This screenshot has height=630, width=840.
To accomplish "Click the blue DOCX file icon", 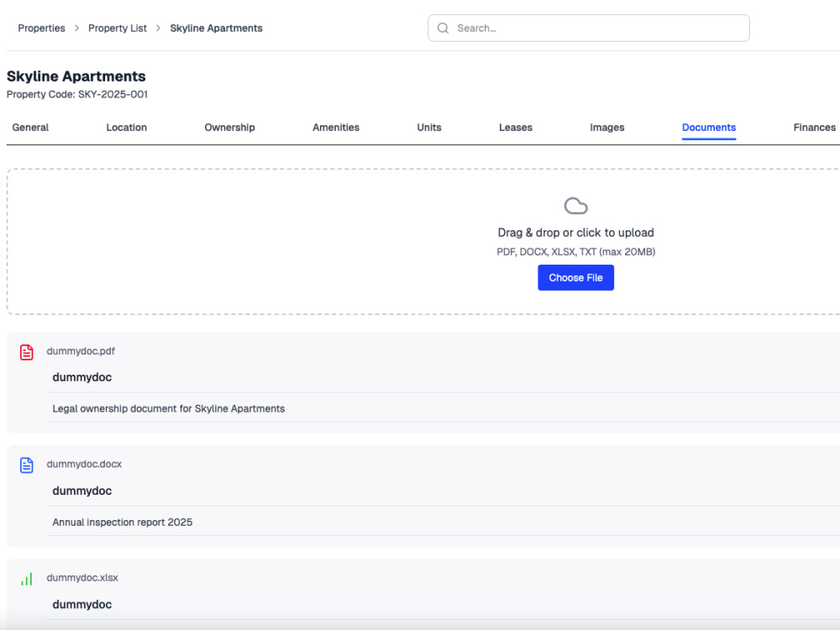I will [27, 465].
